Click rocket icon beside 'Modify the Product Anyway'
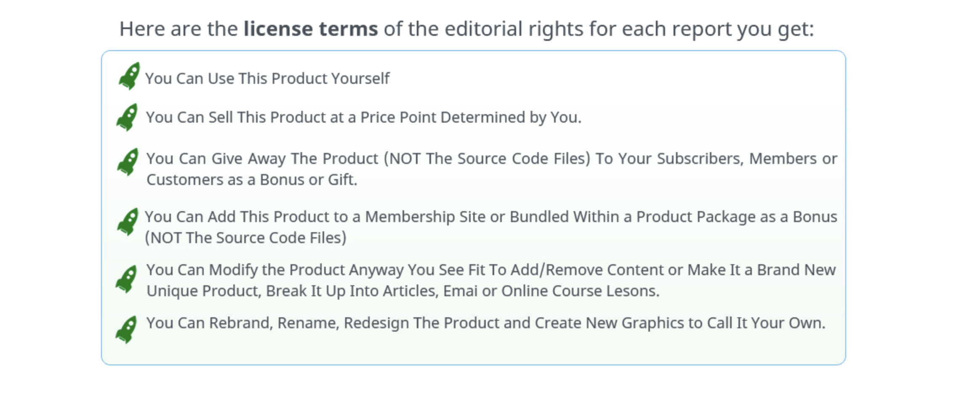980x402 pixels. point(126,279)
